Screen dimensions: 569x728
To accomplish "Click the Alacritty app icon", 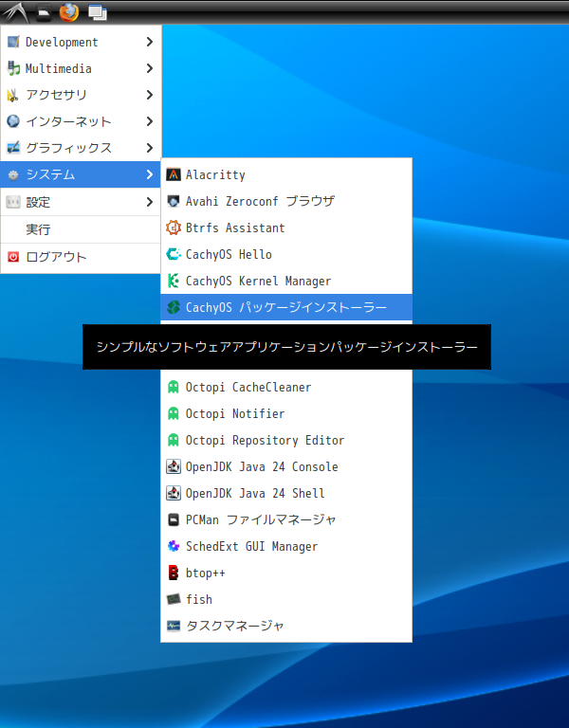I will pos(174,174).
